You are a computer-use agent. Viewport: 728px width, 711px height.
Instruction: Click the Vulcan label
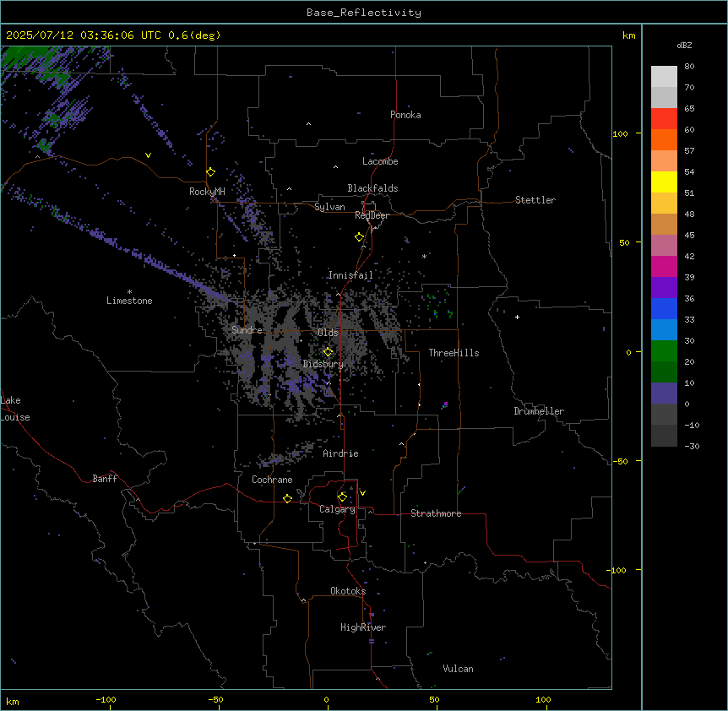(458, 669)
